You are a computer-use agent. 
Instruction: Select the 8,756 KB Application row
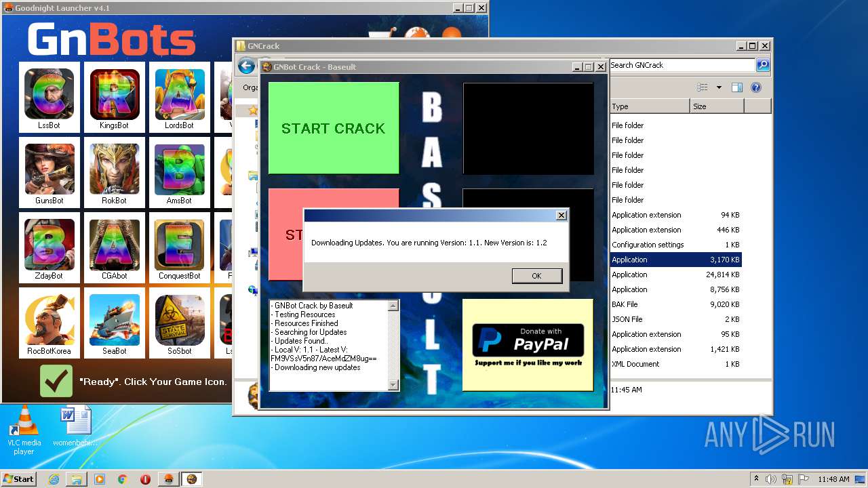[675, 289]
